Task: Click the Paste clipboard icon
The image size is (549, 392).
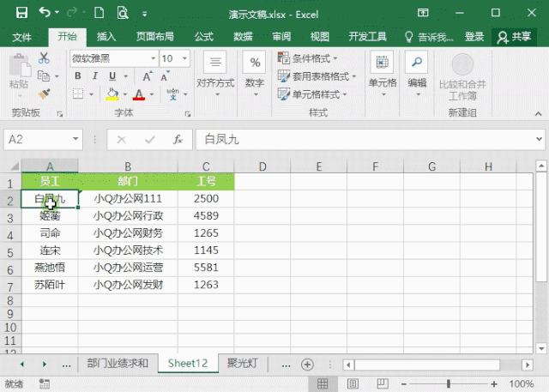Action: pos(20,65)
